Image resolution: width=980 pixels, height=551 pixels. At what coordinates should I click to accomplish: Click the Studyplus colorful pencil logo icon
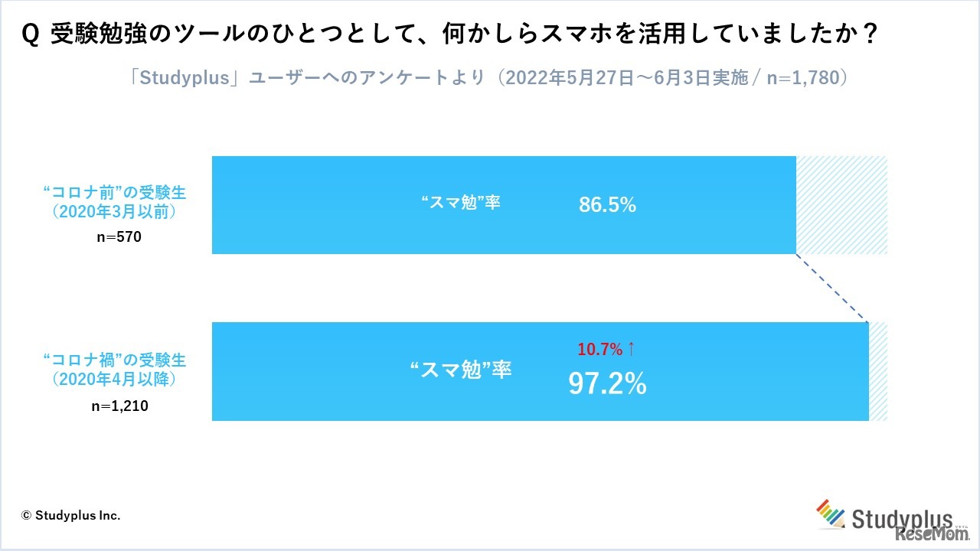[831, 514]
